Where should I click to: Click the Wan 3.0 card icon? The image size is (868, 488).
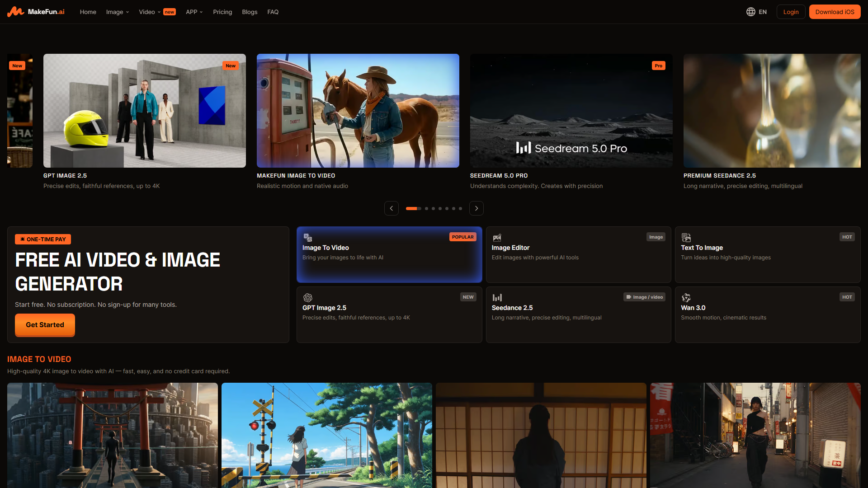click(x=686, y=297)
